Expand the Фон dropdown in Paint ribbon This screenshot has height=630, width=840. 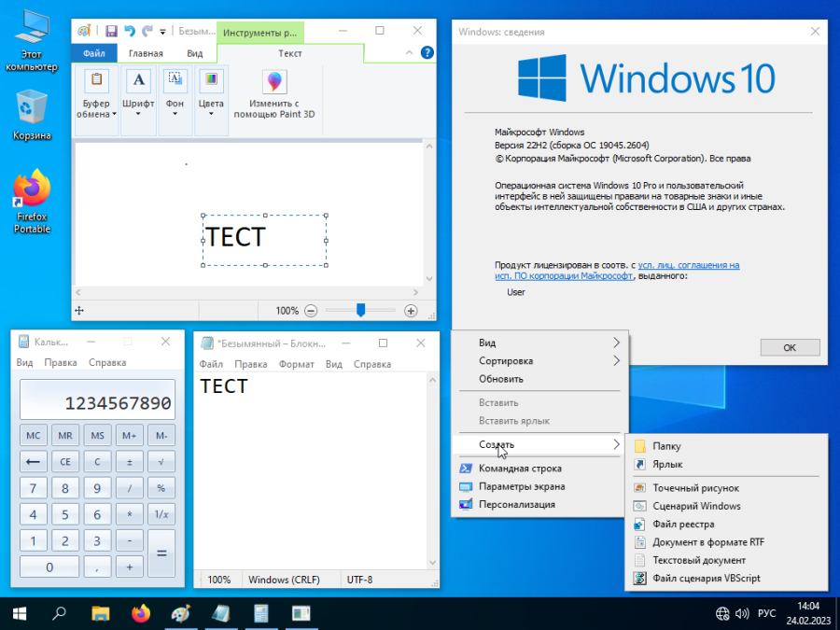(x=175, y=100)
